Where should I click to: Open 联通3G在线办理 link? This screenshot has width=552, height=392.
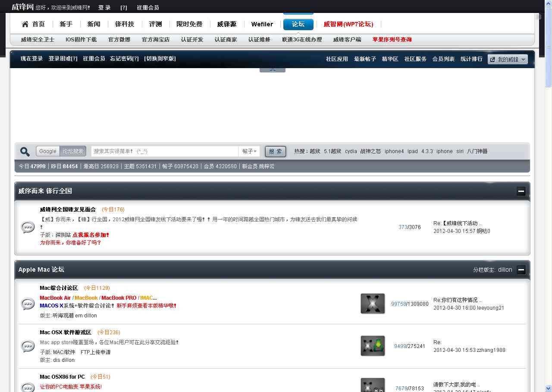pyautogui.click(x=302, y=39)
